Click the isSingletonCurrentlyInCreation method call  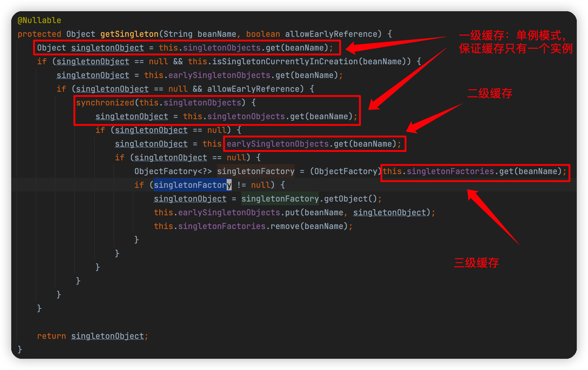(285, 61)
